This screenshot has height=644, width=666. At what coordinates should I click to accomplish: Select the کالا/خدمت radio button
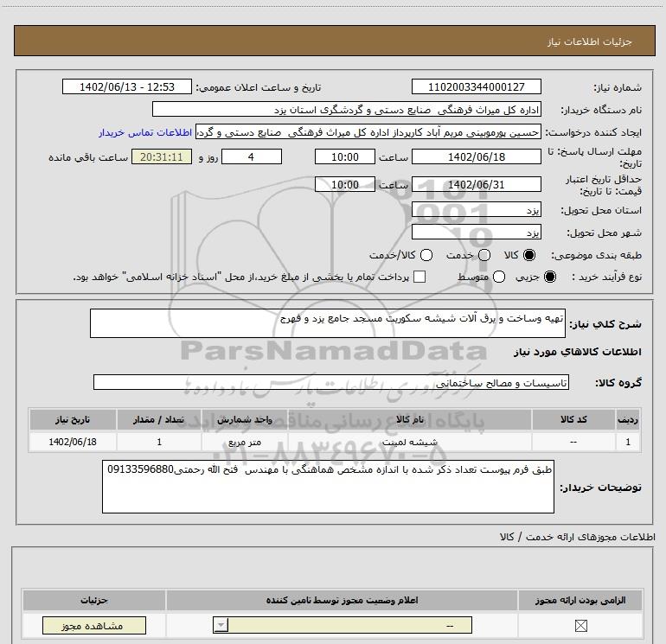426,255
